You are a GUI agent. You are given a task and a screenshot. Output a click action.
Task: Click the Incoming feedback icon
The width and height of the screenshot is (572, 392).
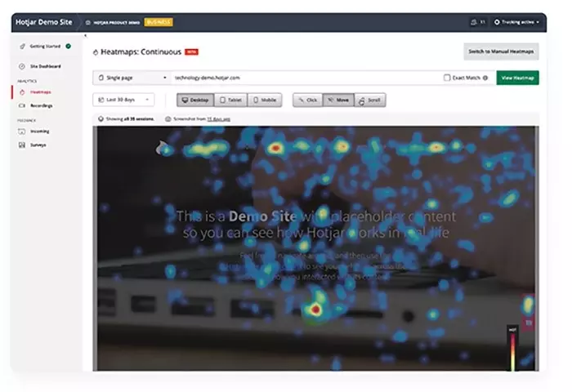(x=22, y=131)
